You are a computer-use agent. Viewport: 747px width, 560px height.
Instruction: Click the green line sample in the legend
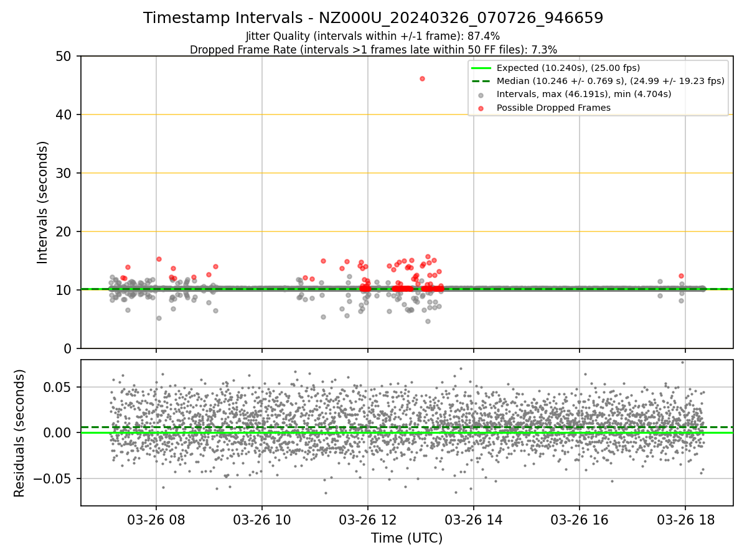click(x=481, y=68)
